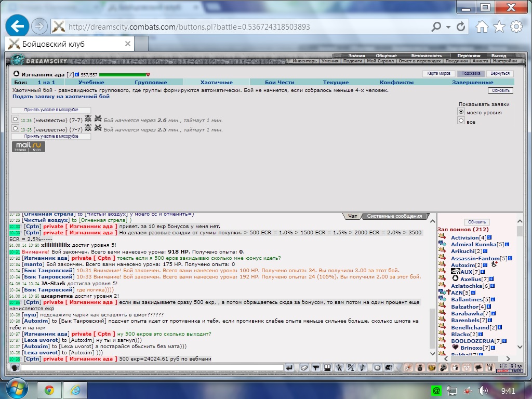Click the chat send arrow icon
Viewport: 532px width, 399px height.
(289, 368)
